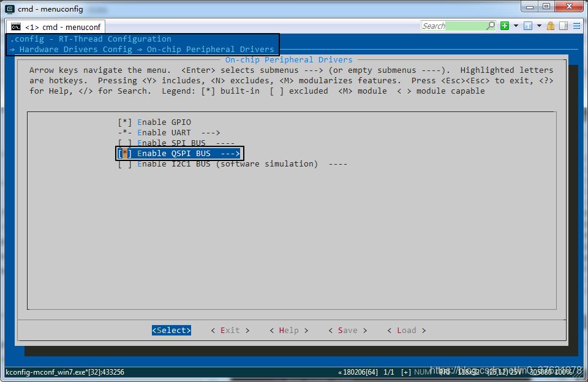Image resolution: width=588 pixels, height=382 pixels.
Task: Click the active console list icon
Action: point(528,26)
